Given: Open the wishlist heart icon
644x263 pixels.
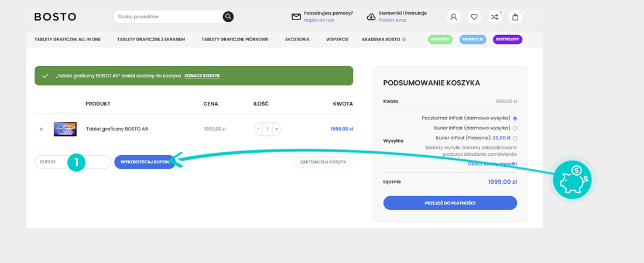Looking at the screenshot, I should [x=474, y=17].
